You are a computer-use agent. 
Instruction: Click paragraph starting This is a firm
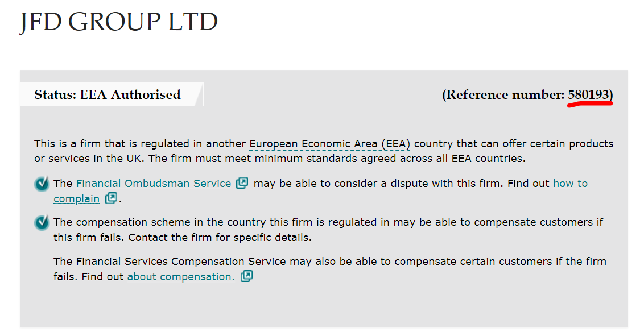pos(324,151)
